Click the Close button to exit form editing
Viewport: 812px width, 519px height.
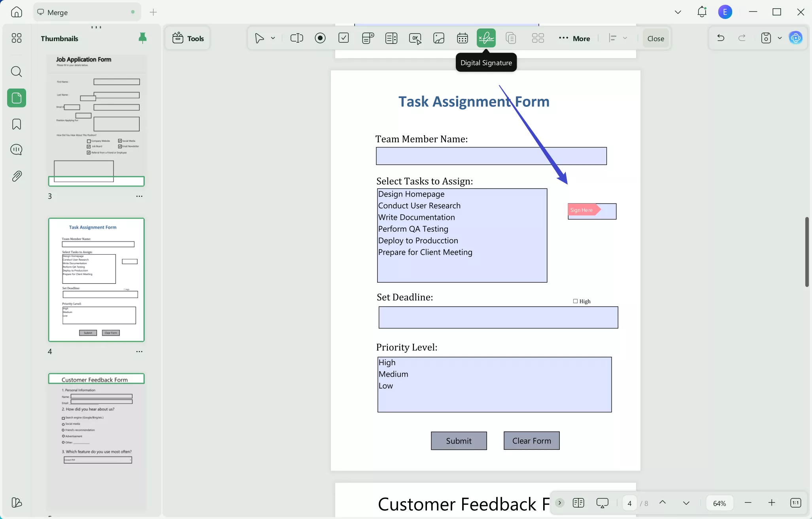[655, 38]
